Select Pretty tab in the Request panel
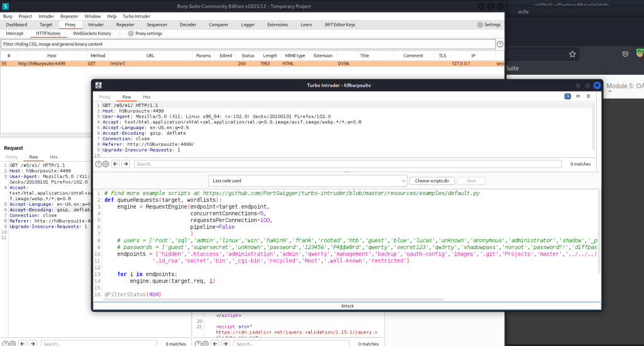644x346 pixels. point(11,157)
